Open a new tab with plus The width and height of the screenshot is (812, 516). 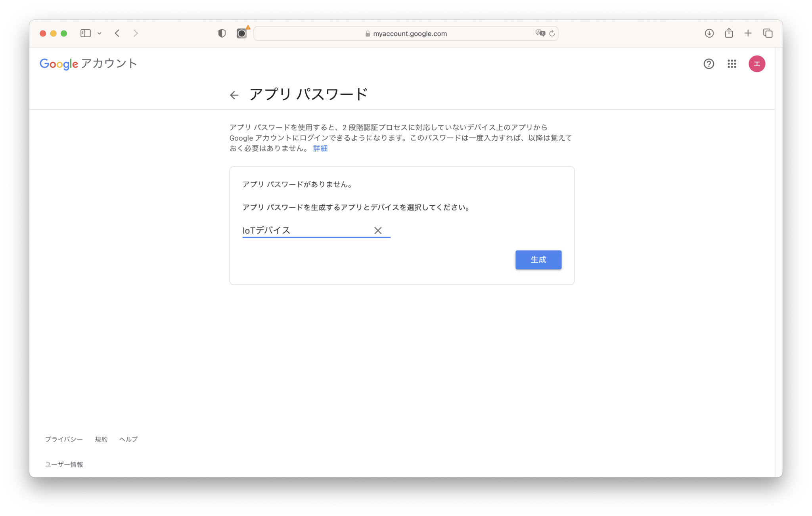tap(748, 33)
